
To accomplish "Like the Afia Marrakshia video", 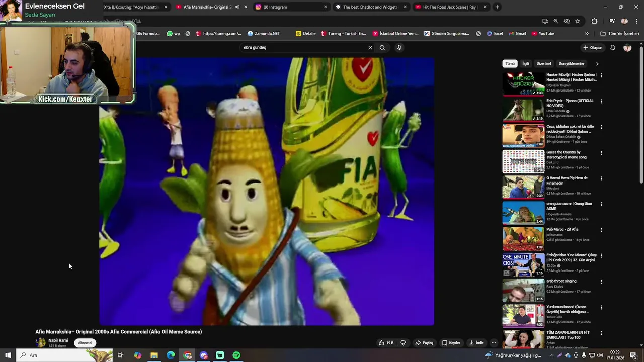I will pyautogui.click(x=386, y=343).
